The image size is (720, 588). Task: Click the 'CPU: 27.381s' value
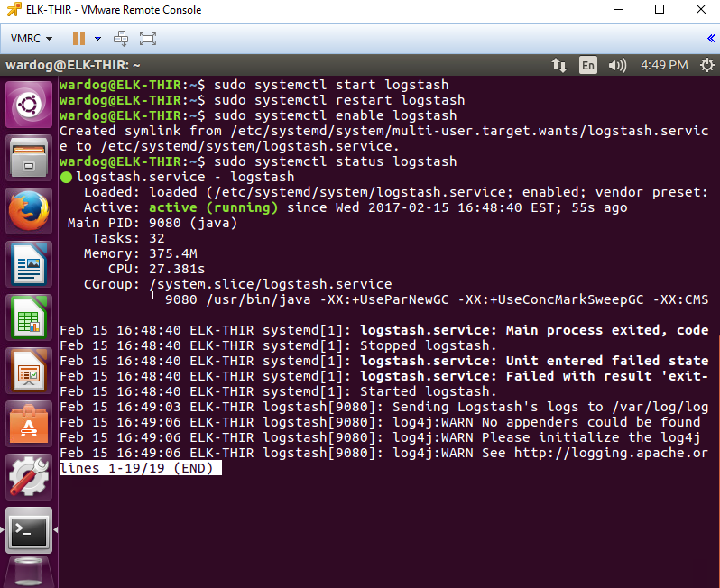click(177, 269)
